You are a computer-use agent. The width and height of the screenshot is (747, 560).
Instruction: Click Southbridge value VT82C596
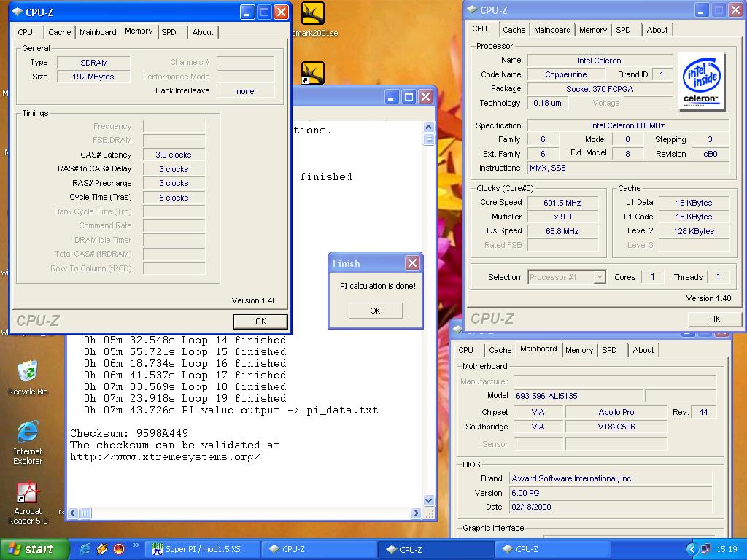[616, 427]
